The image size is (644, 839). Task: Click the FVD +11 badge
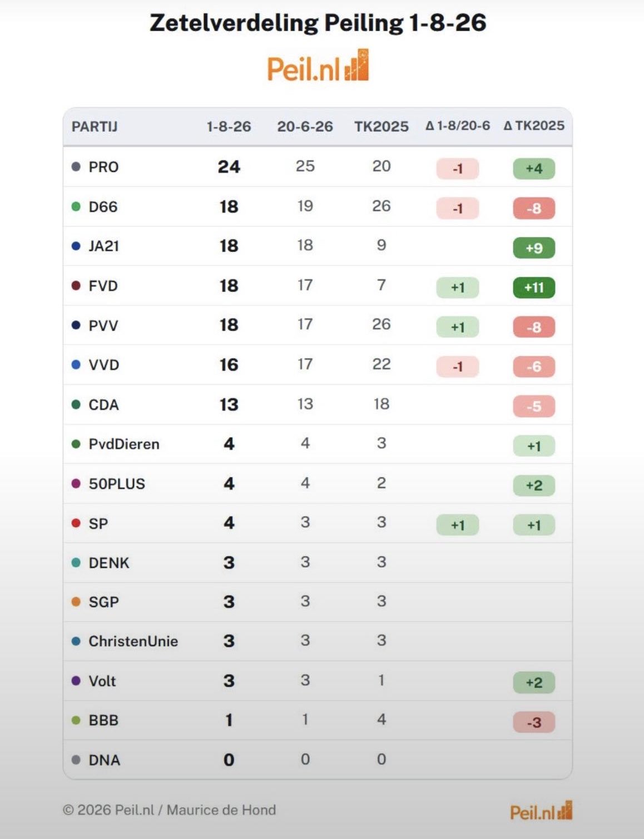click(x=534, y=287)
